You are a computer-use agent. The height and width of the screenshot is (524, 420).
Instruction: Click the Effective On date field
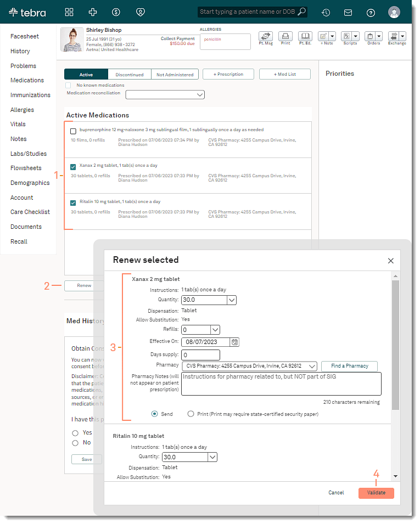[x=206, y=342]
